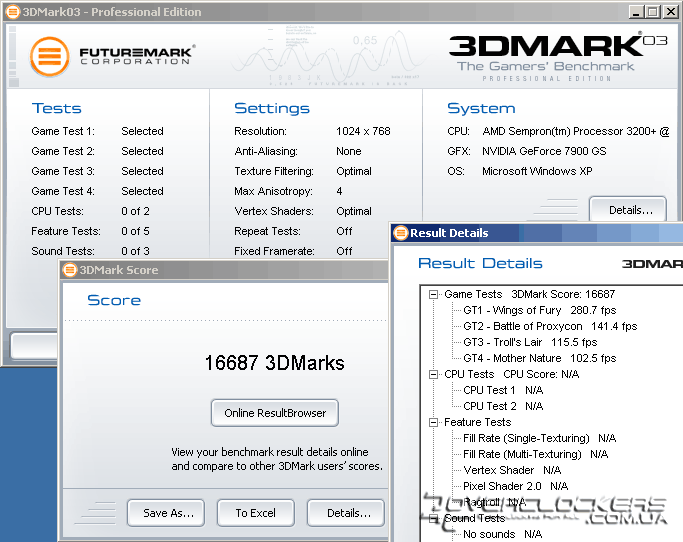Click the Max Anisotropy value 4
Screen dimensions: 683x542
coord(339,191)
